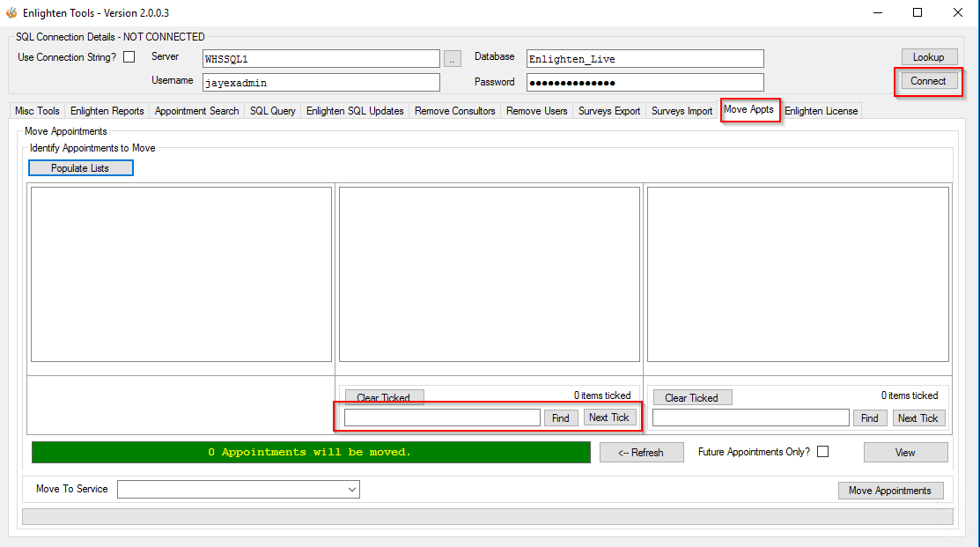Click Clear Ticked under the middle list
Viewport: 980px width, 547px height.
click(384, 397)
